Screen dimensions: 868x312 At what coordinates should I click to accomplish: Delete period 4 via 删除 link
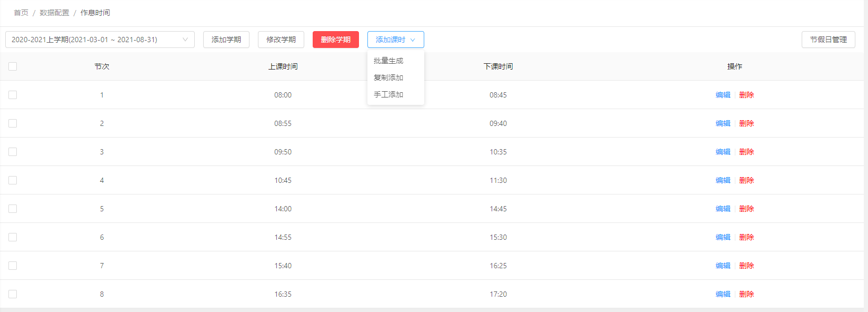tap(746, 180)
